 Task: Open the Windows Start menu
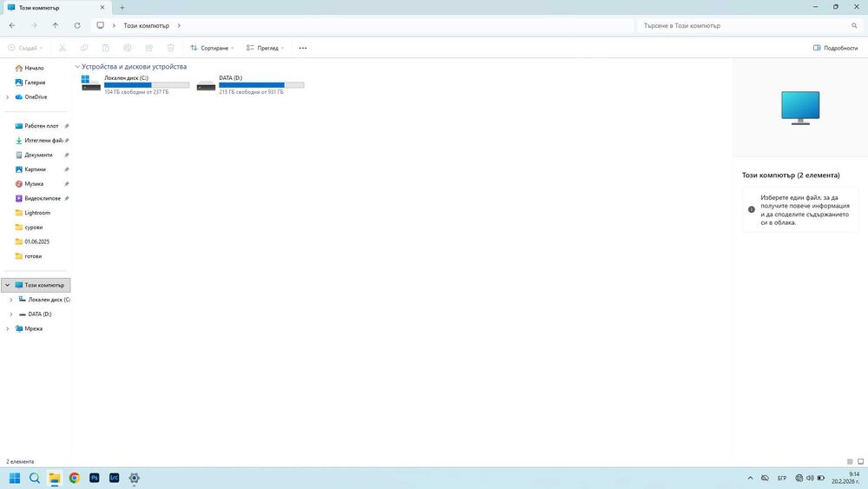coord(15,478)
